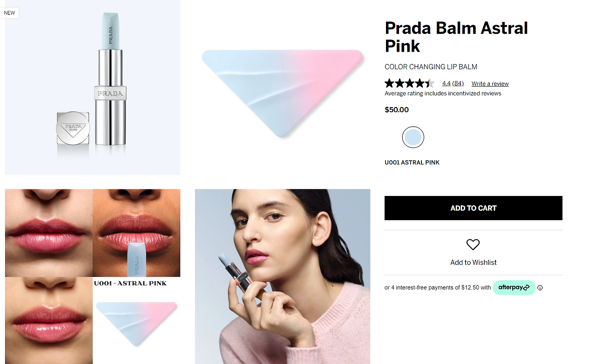Click the green Afterpay logo badge
The width and height of the screenshot is (596, 364).
514,287
